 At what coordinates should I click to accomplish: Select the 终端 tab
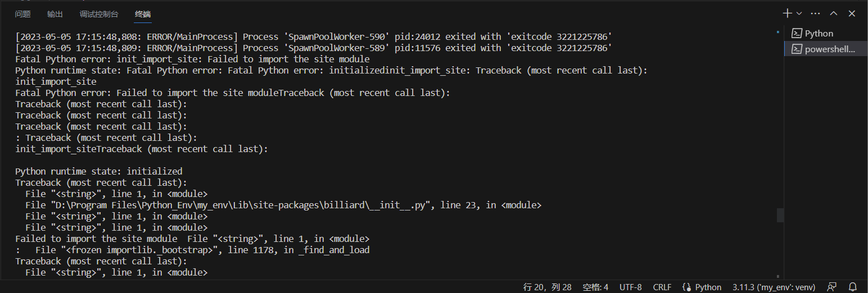pos(143,14)
